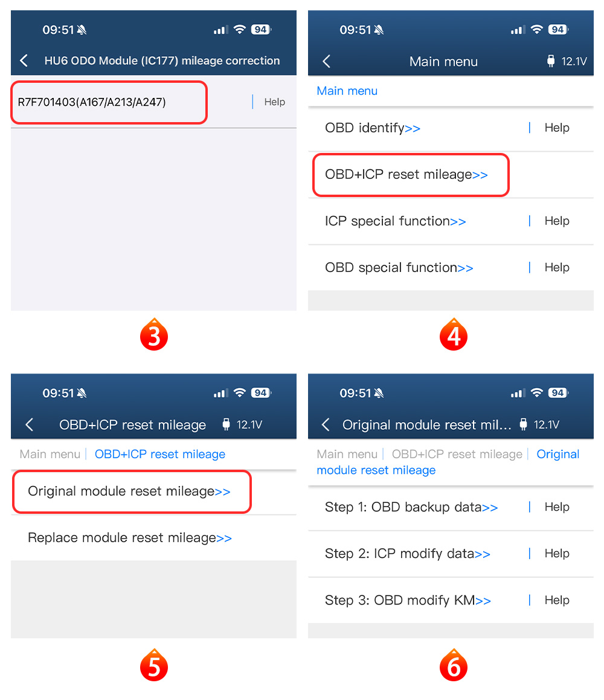
Task: Click Help next to OBD identify
Action: (x=557, y=128)
